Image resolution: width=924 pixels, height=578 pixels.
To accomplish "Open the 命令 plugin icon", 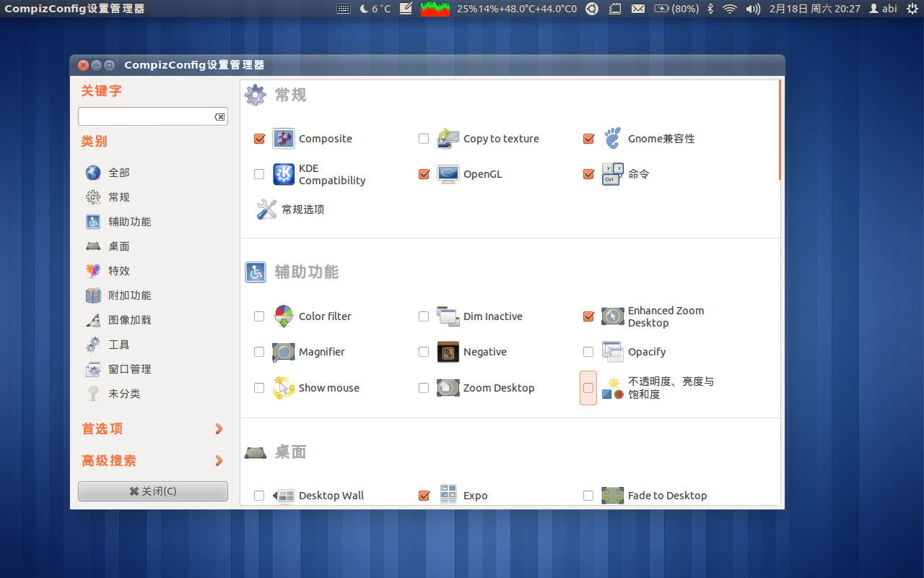I will tap(613, 174).
